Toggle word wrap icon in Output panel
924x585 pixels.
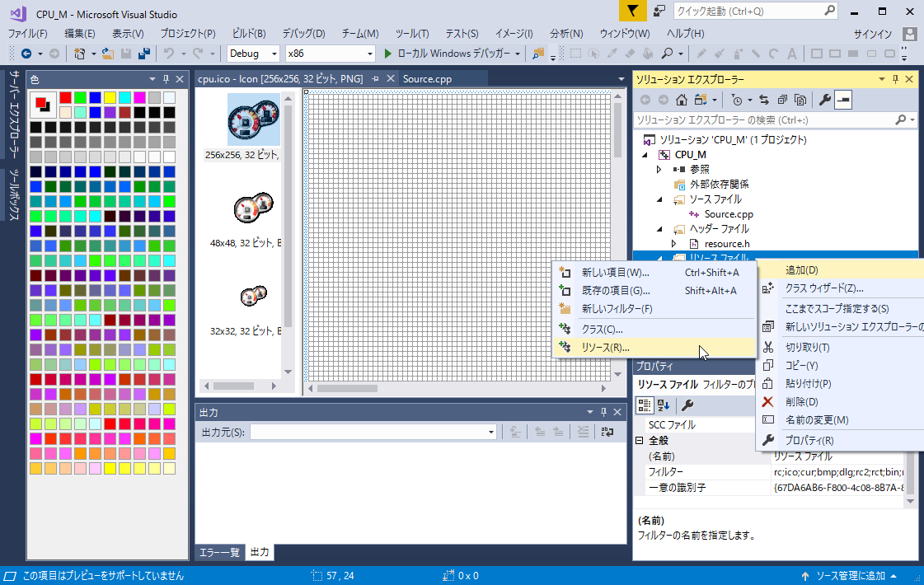pyautogui.click(x=607, y=432)
